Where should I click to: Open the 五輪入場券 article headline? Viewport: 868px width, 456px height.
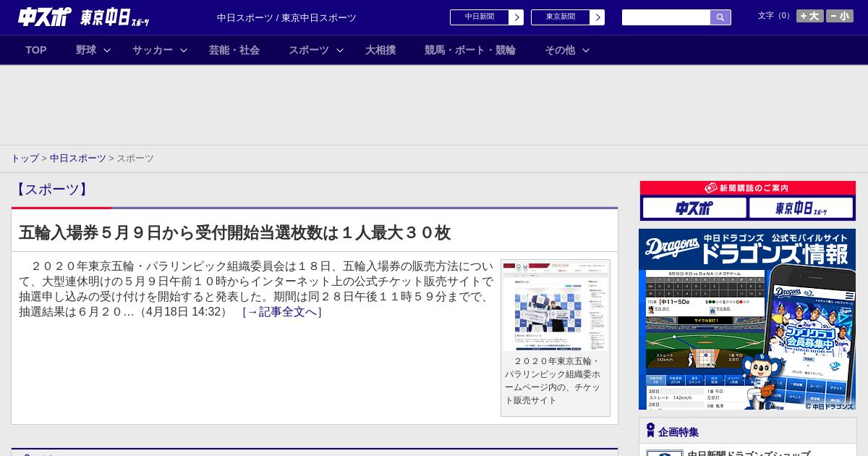(x=235, y=232)
